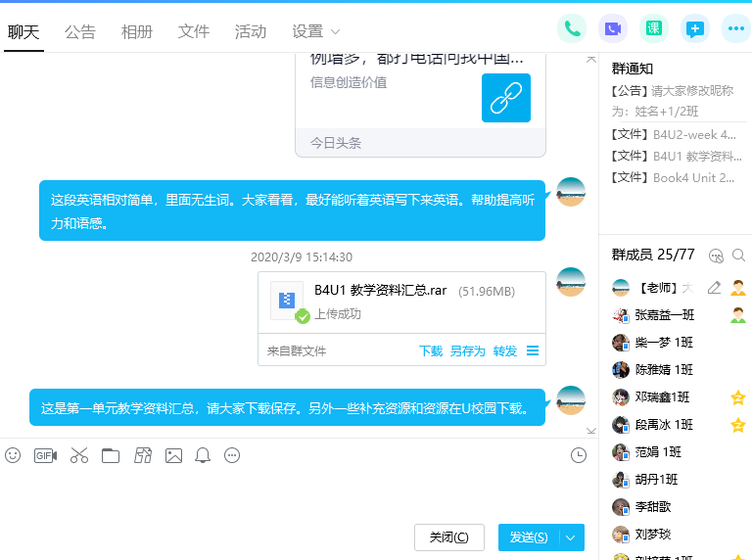Image resolution: width=752 pixels, height=560 pixels.
Task: Click the star badge beside 邓瑞鑫1班
Action: (x=738, y=397)
